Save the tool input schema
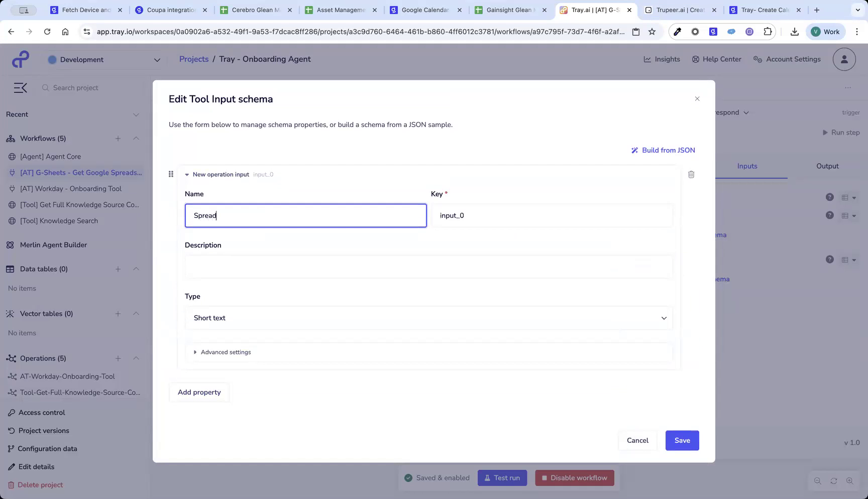Image resolution: width=868 pixels, height=499 pixels. (x=682, y=440)
